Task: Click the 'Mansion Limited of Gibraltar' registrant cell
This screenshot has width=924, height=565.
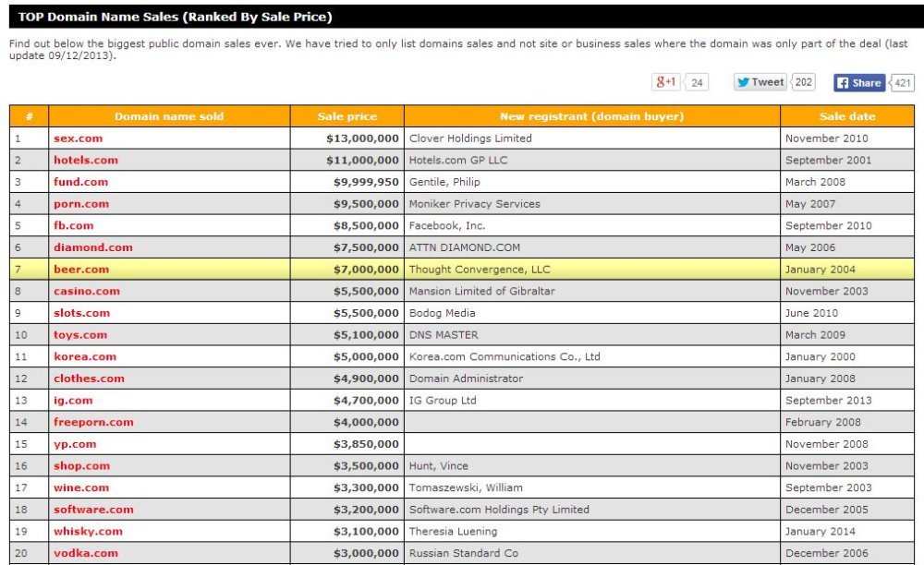Action: (x=591, y=291)
